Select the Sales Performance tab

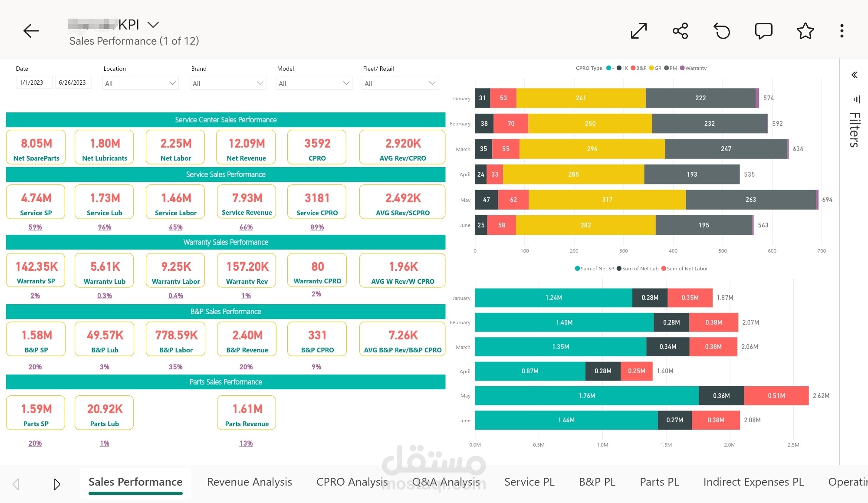[135, 482]
